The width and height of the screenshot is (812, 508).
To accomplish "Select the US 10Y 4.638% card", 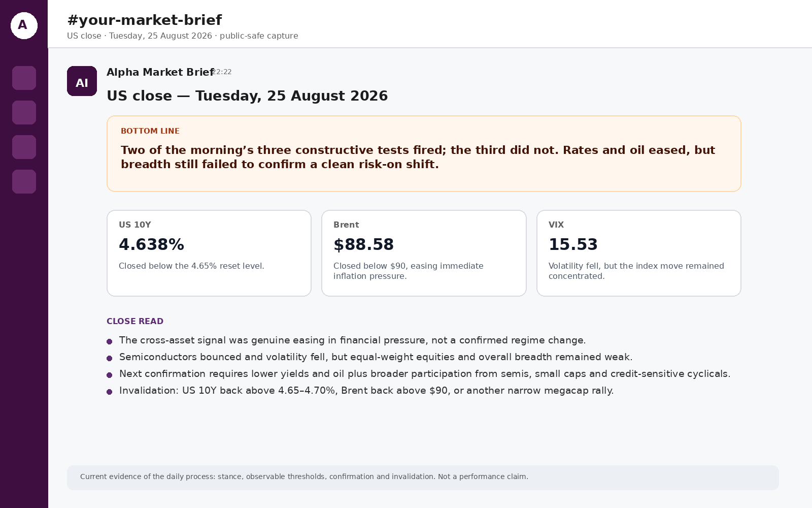I will pyautogui.click(x=209, y=253).
